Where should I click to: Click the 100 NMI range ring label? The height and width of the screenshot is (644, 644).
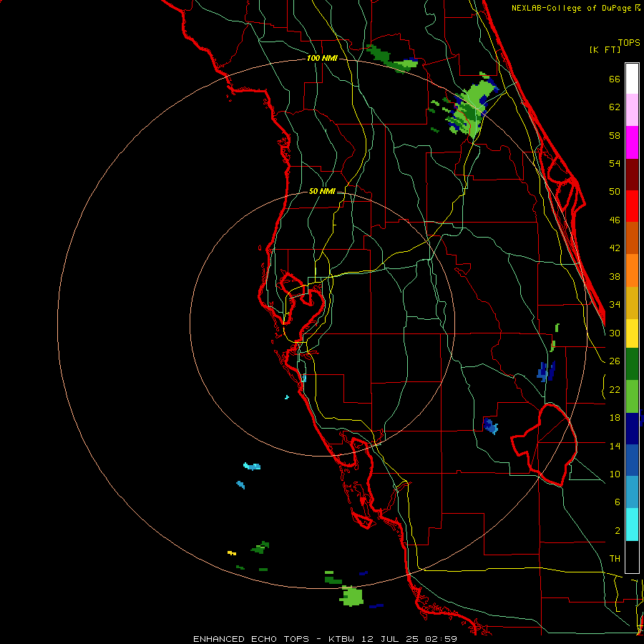point(322,59)
